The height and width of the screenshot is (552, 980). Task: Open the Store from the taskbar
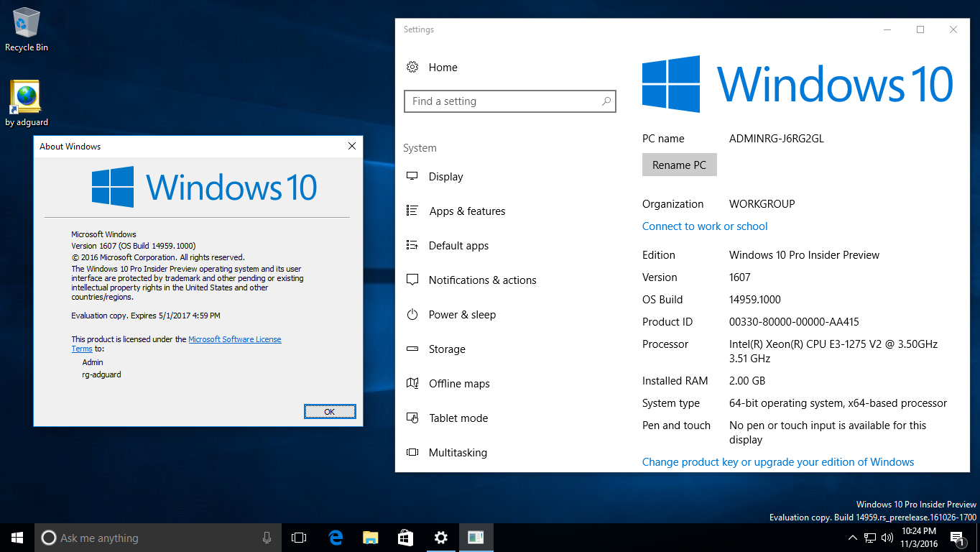click(405, 538)
